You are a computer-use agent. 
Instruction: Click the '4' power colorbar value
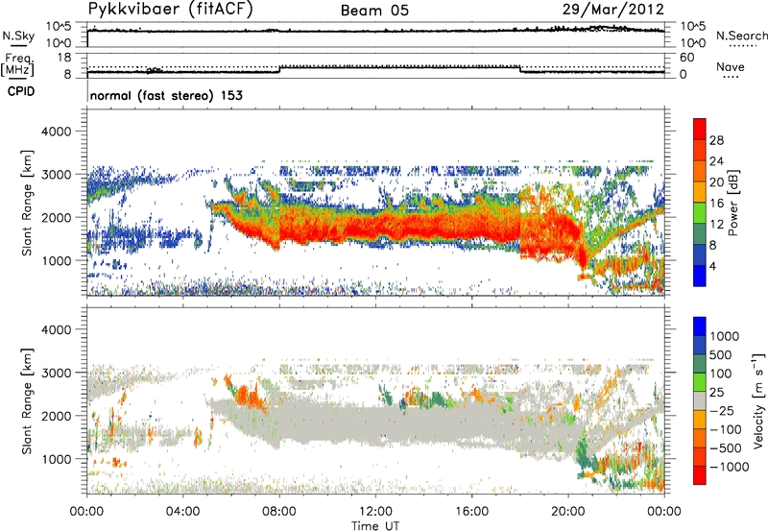(712, 266)
